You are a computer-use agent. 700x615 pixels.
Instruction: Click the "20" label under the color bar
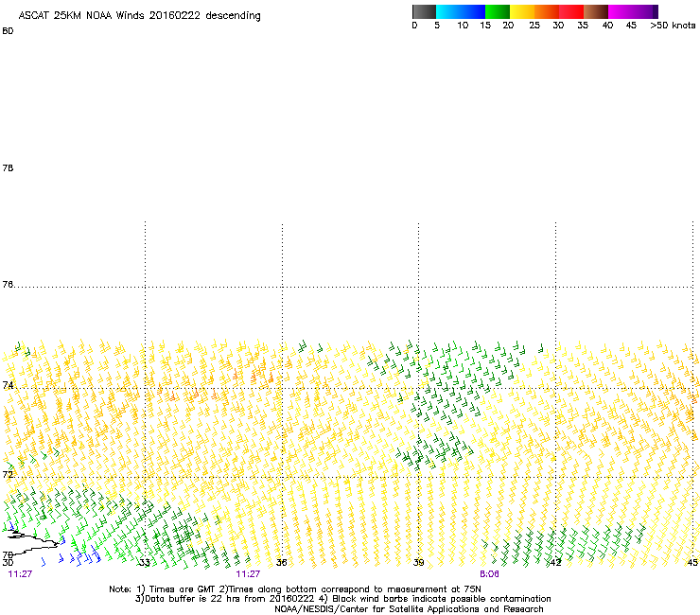coord(508,26)
